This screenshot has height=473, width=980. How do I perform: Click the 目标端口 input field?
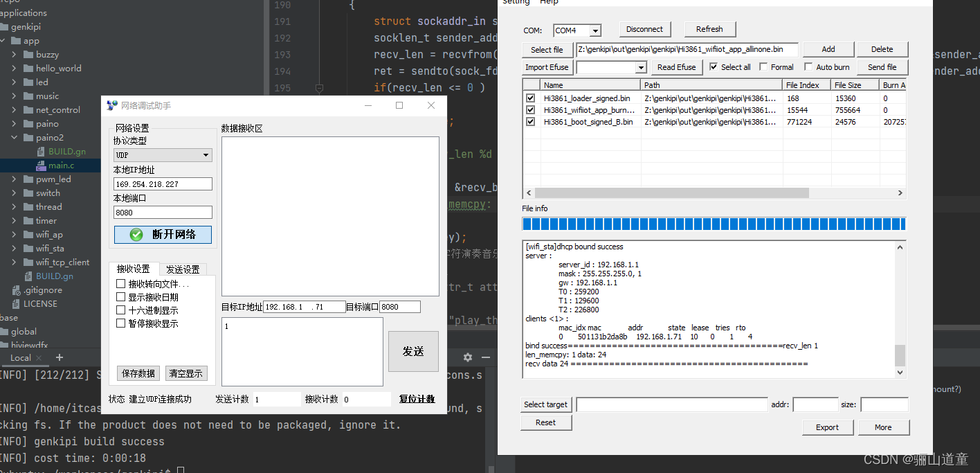click(x=399, y=307)
